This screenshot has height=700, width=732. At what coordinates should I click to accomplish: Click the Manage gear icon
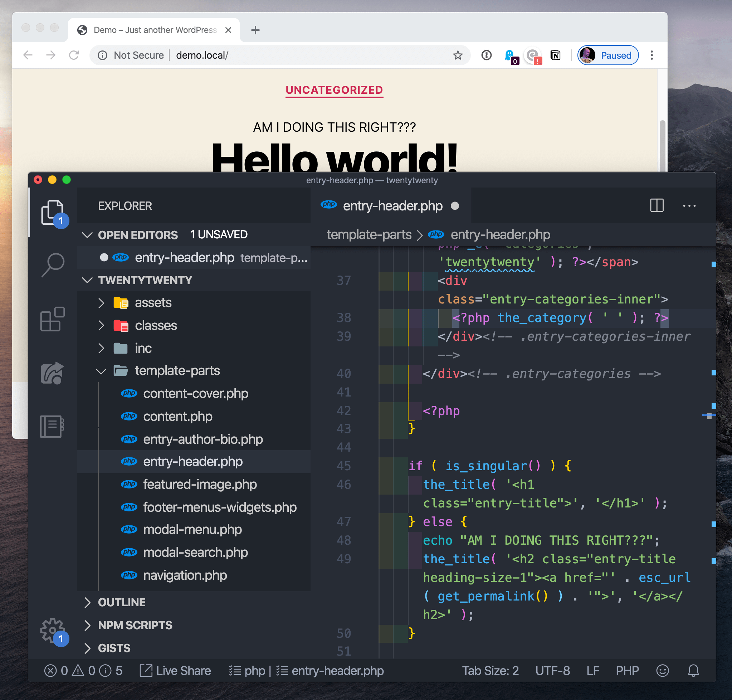[x=52, y=630]
